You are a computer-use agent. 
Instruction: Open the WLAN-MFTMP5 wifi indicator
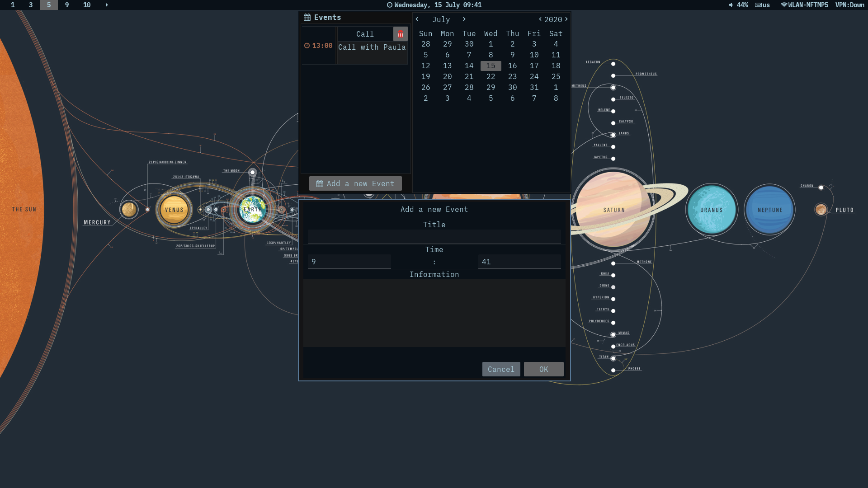tap(804, 5)
